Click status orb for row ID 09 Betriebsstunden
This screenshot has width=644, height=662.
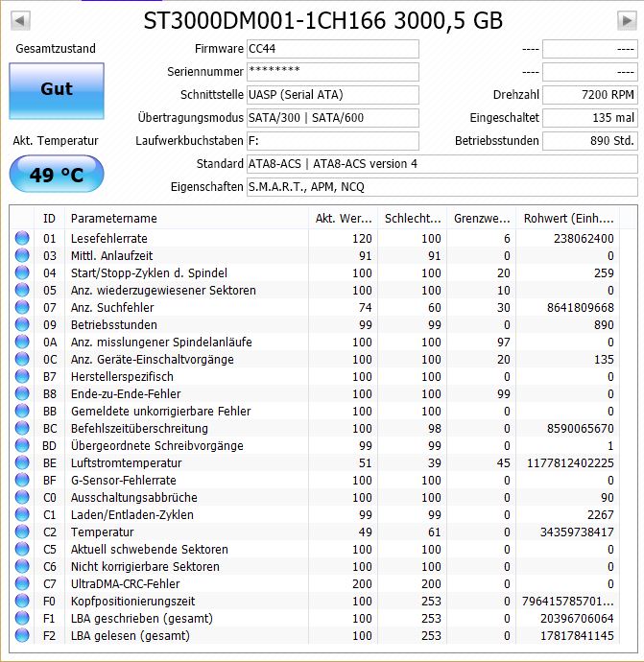click(22, 324)
